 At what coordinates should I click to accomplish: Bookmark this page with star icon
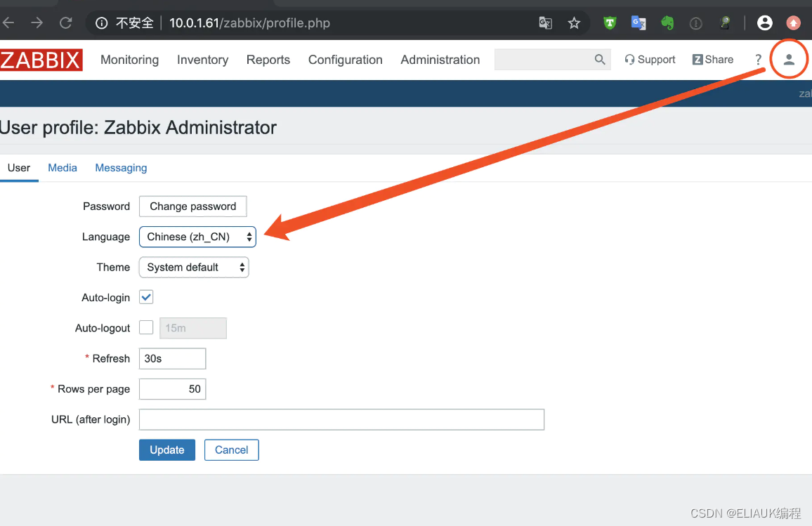tap(574, 22)
